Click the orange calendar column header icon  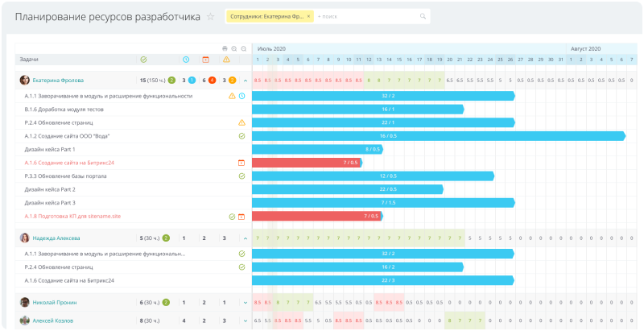[206, 60]
